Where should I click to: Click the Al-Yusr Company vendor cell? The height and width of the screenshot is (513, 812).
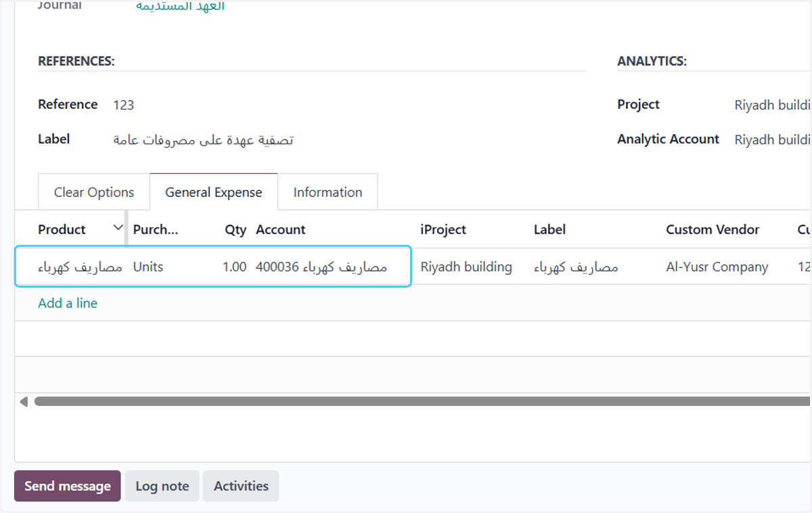point(717,267)
